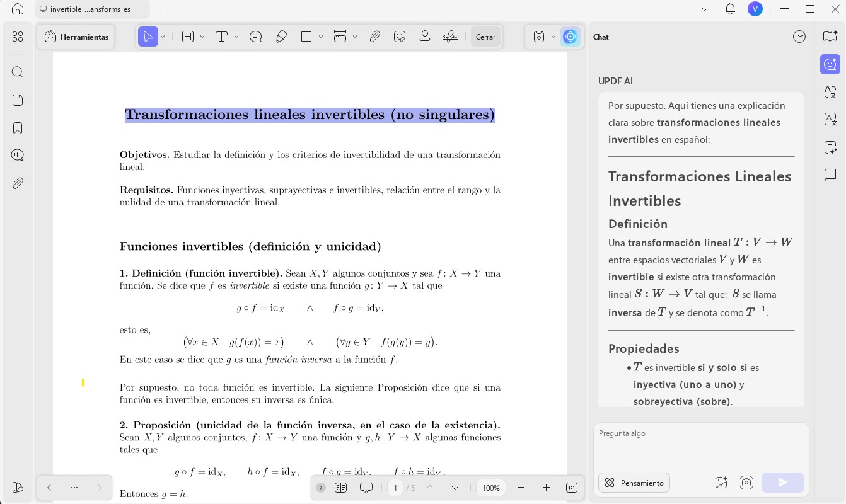Open the Herramientas tools menu
This screenshot has height=504, width=846.
point(76,37)
